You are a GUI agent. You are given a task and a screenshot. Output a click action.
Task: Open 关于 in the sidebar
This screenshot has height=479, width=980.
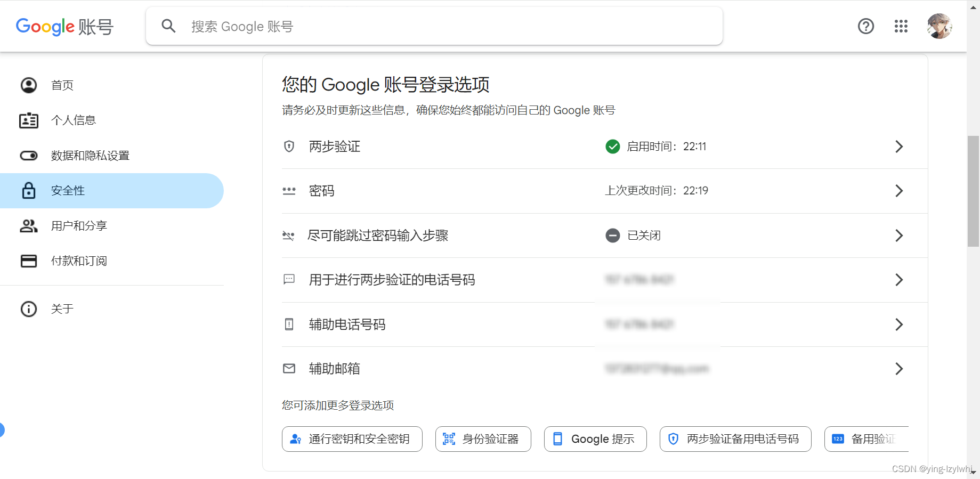coord(112,309)
